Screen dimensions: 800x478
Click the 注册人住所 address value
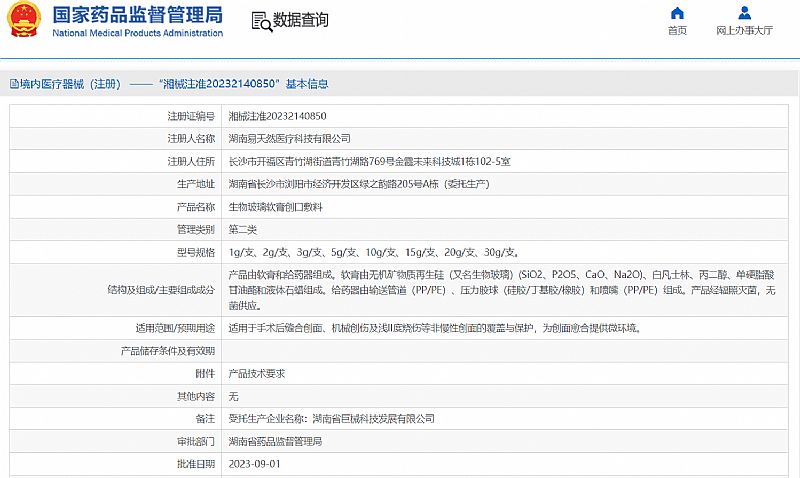point(369,161)
